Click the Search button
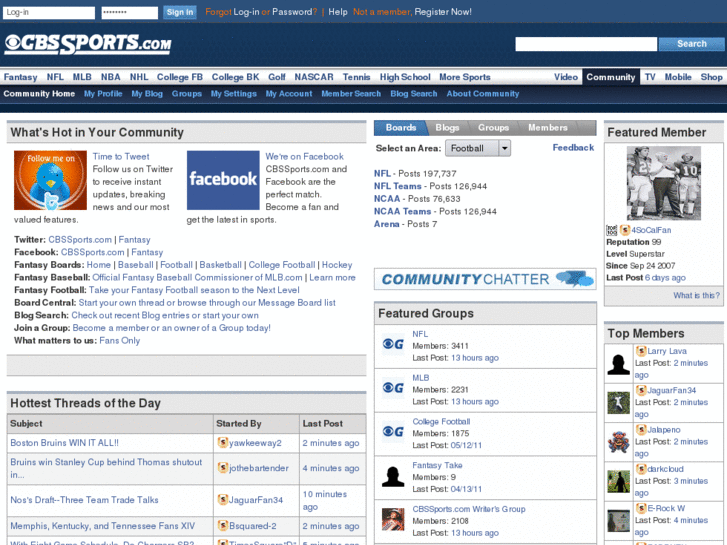This screenshot has width=727, height=545. tap(691, 44)
